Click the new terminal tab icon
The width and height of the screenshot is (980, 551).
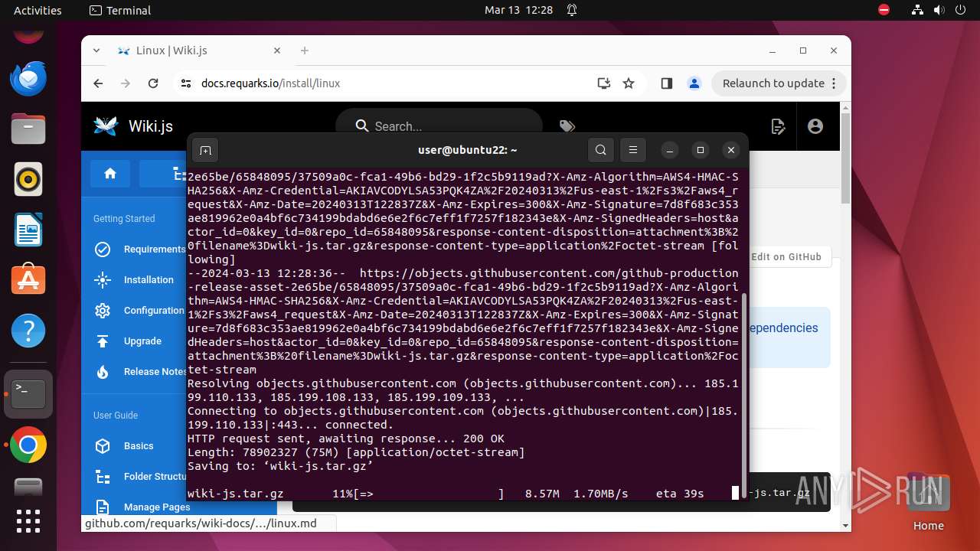pos(205,150)
